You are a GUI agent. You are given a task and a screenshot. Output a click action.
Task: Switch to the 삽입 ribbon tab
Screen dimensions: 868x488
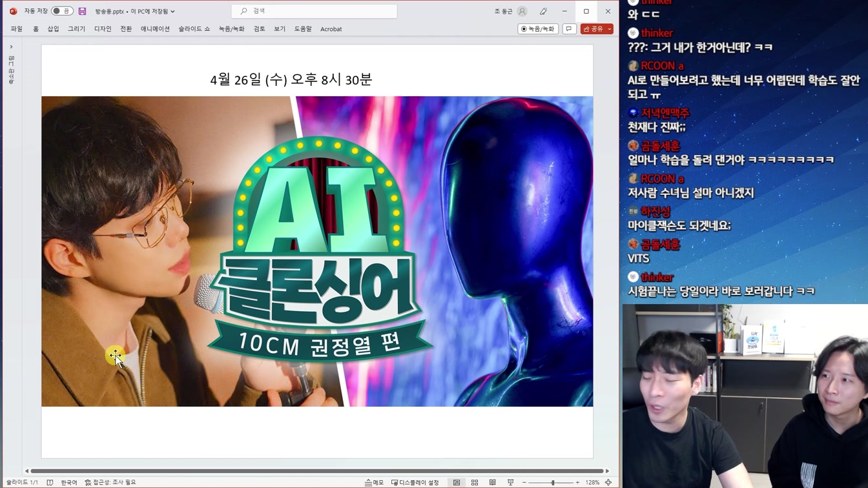pyautogui.click(x=53, y=29)
